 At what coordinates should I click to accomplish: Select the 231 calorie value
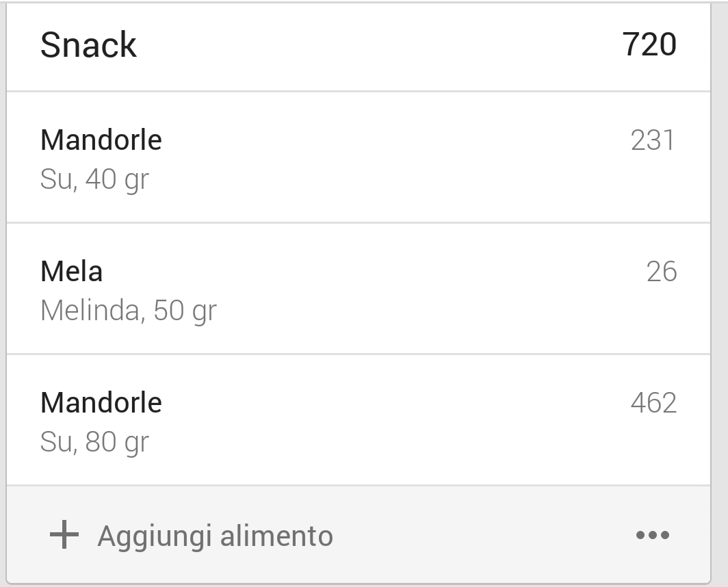click(652, 140)
